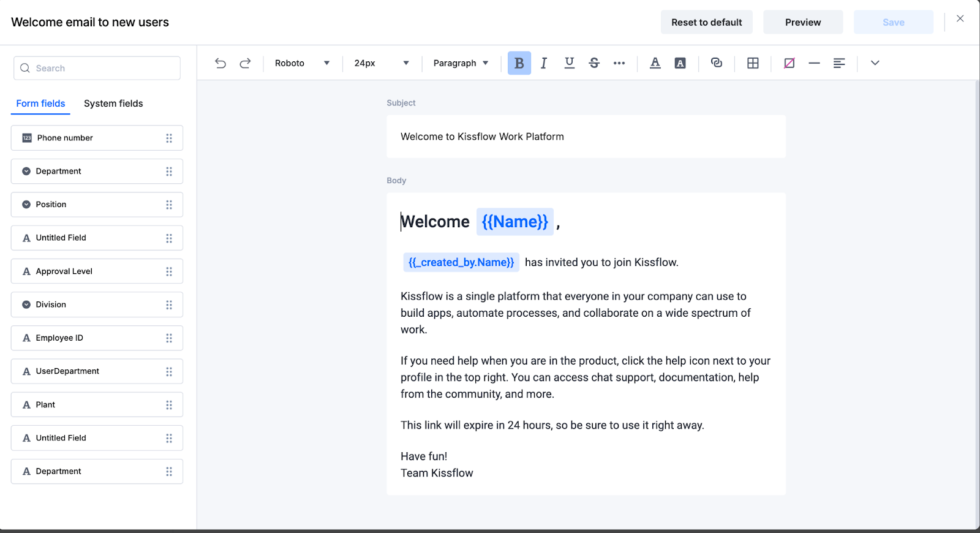This screenshot has width=980, height=533.
Task: Click the Save button
Action: pos(894,22)
